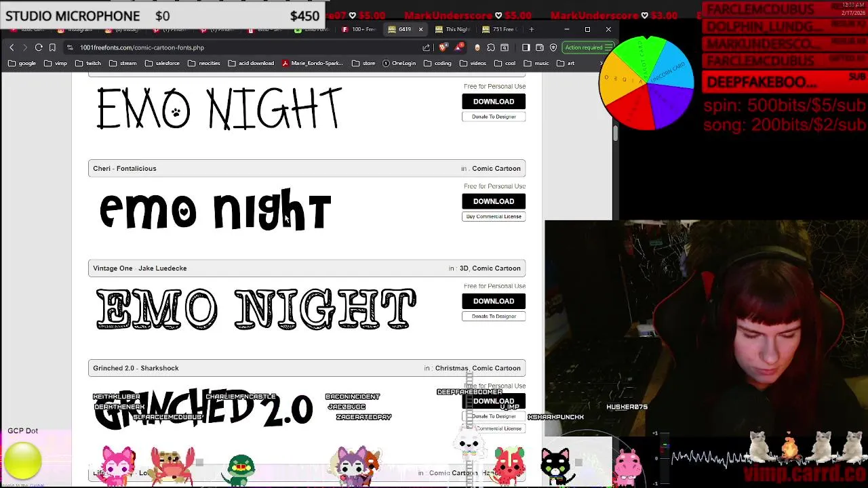Screen dimensions: 868x488
Task: Download the Emo Night paw print font
Action: pos(494,101)
